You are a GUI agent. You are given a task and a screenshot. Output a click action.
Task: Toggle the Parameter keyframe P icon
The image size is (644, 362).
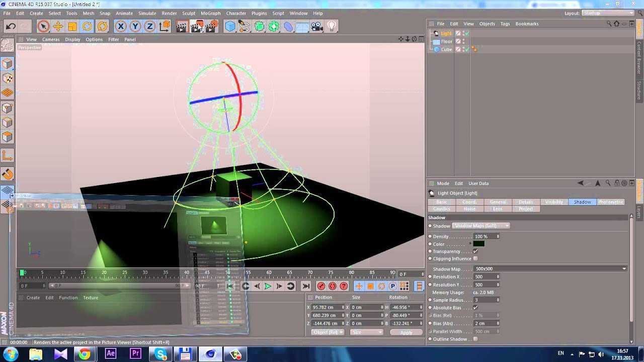pos(393,286)
